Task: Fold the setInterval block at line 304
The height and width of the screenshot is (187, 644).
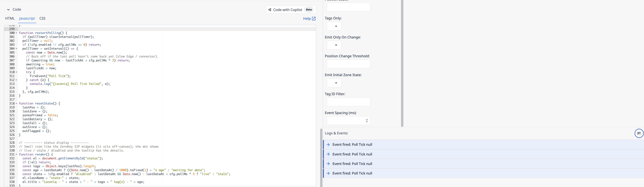Action: tap(16, 49)
